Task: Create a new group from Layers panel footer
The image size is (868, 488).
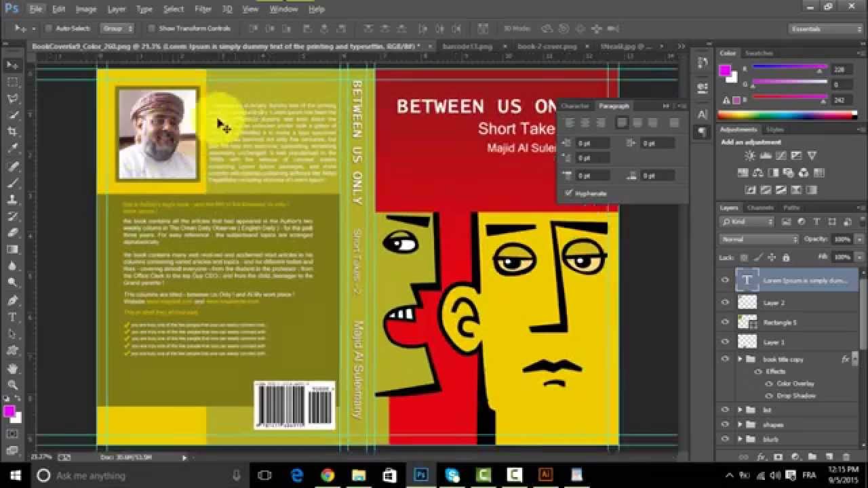Action: tap(812, 457)
